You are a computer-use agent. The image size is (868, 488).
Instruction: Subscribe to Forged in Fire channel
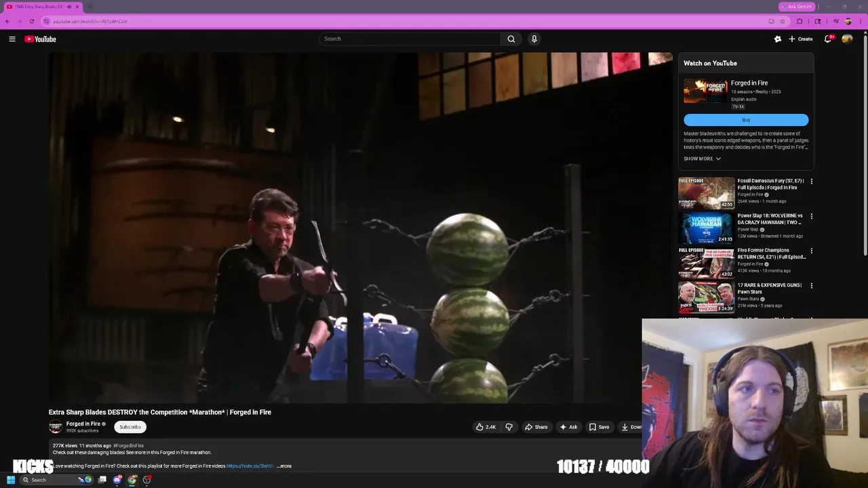[130, 427]
